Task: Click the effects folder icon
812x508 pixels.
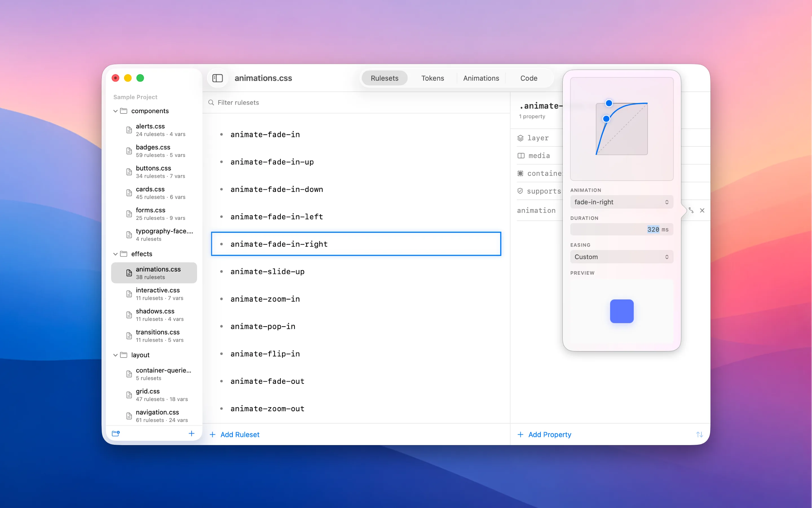Action: [124, 254]
